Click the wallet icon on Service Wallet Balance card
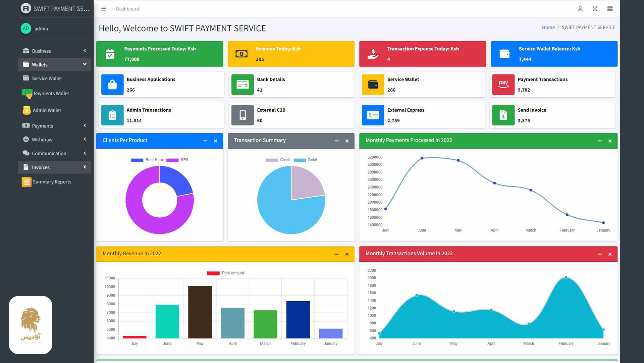Image resolution: width=644 pixels, height=363 pixels. (504, 54)
